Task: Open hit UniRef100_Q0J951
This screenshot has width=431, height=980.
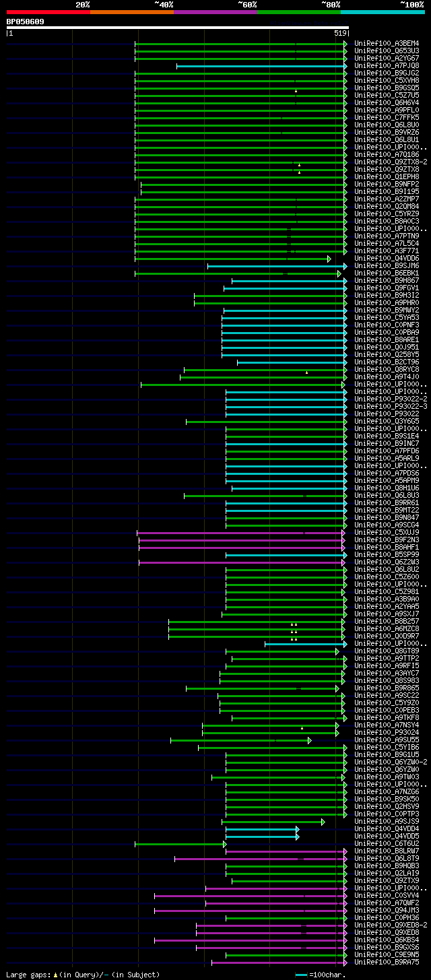Action: click(387, 348)
